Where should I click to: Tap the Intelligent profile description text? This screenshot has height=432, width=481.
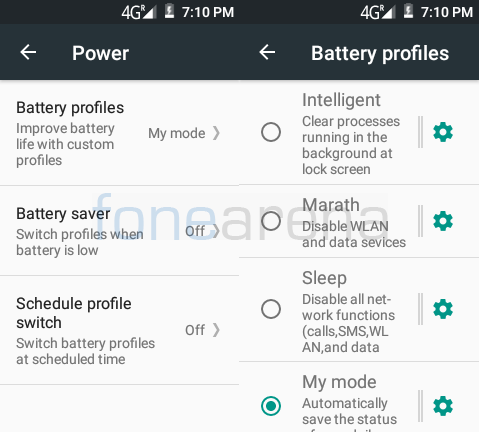(351, 145)
